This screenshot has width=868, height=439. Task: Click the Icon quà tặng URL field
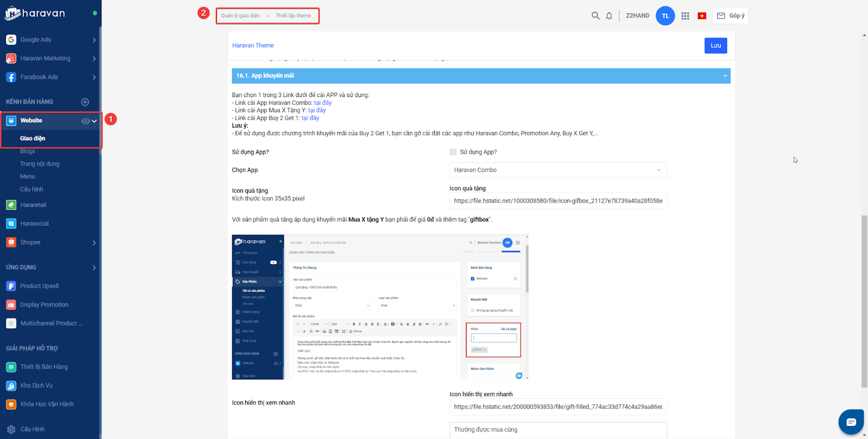pos(558,201)
